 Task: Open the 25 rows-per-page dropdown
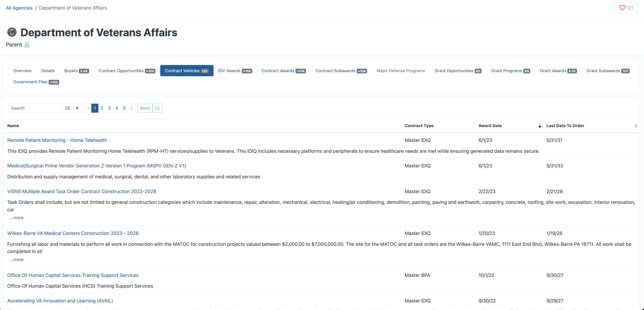[72, 108]
